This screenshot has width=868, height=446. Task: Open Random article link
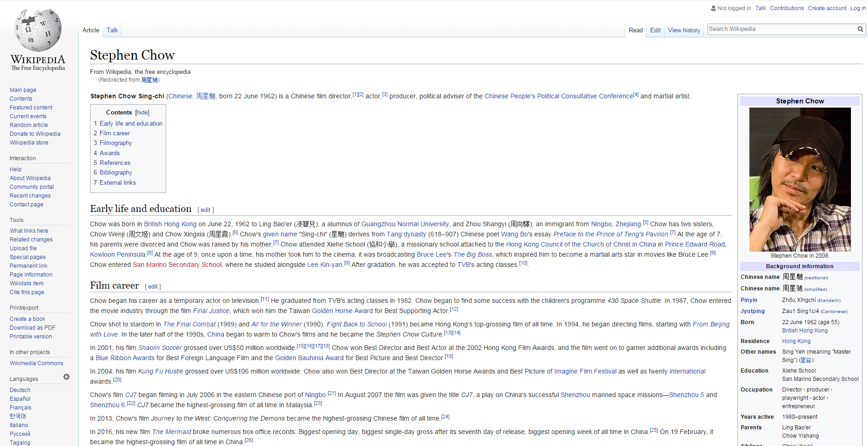click(x=29, y=125)
